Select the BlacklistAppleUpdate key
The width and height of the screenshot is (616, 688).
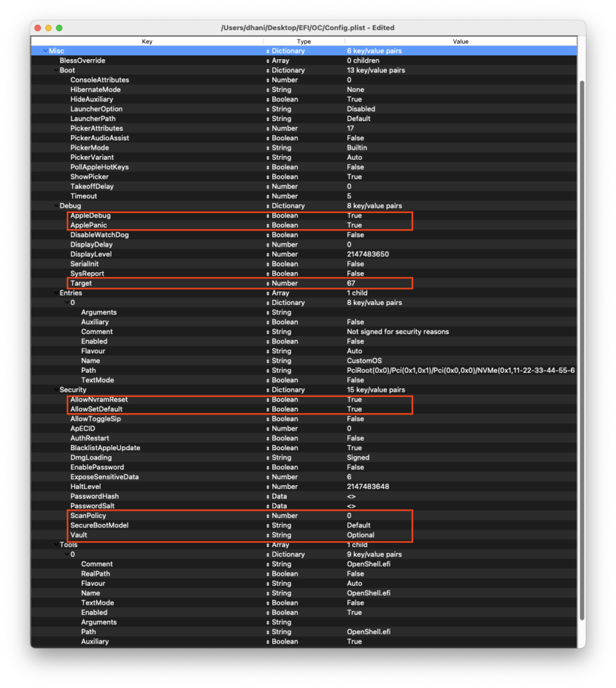point(105,447)
